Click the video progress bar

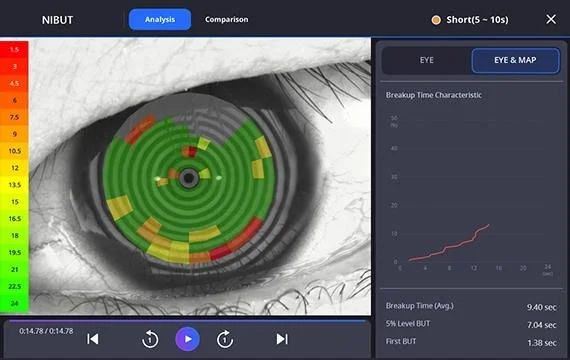click(187, 321)
